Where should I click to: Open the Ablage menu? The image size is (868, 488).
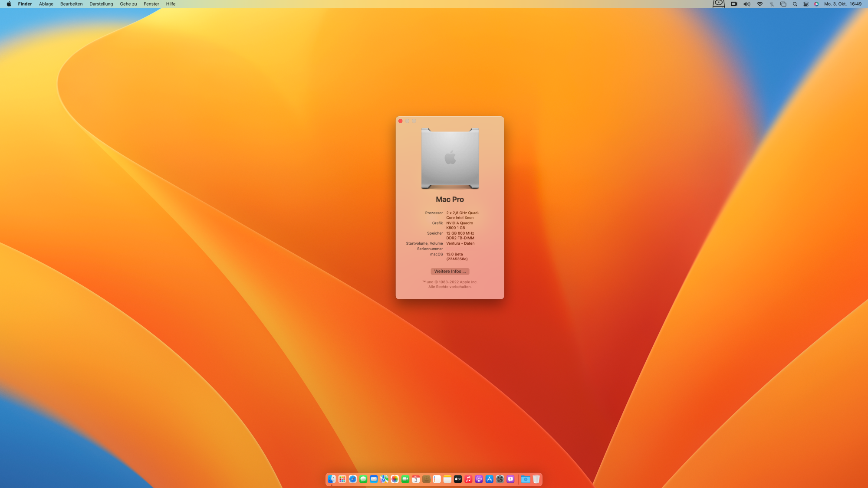click(46, 4)
